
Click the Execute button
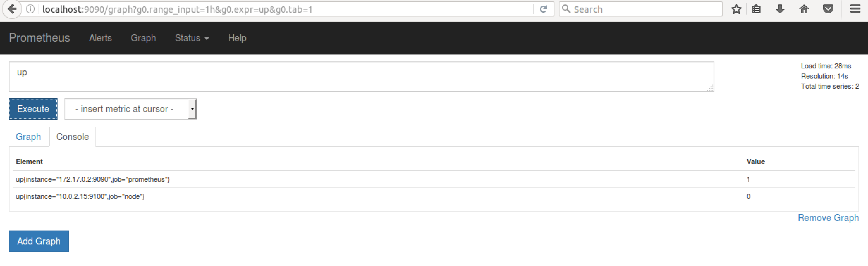pyautogui.click(x=33, y=109)
